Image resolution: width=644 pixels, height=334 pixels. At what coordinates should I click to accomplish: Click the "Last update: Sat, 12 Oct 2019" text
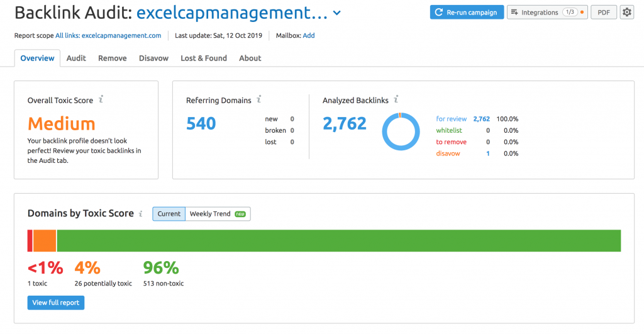click(x=218, y=35)
